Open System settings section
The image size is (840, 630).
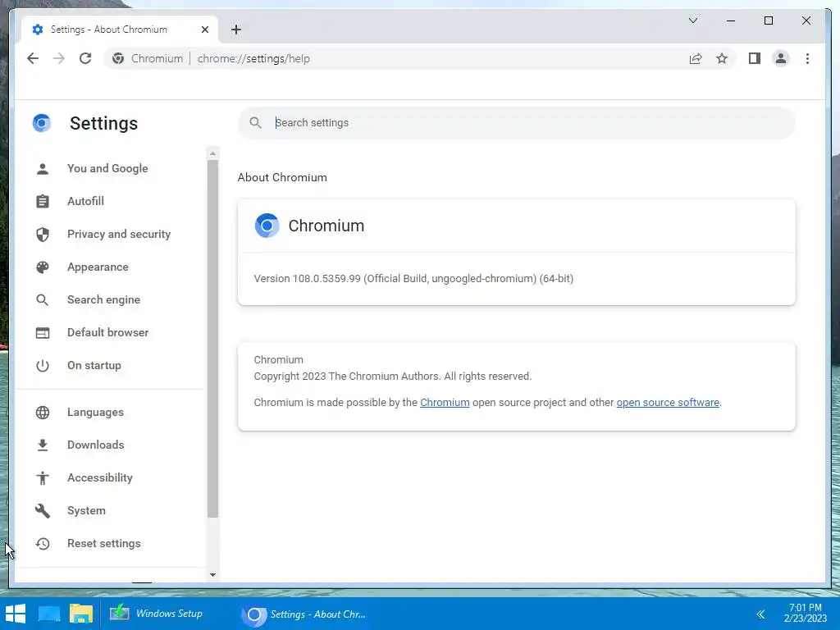tap(86, 510)
